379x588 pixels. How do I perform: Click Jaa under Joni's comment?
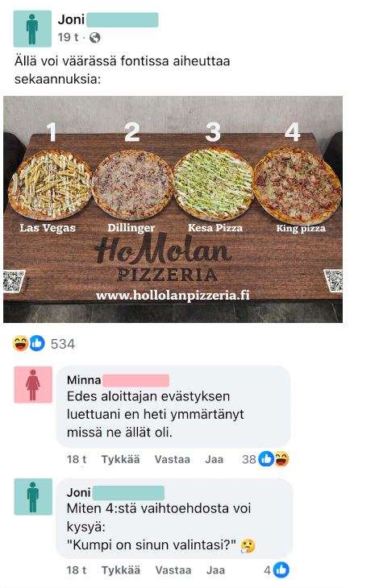[215, 570]
